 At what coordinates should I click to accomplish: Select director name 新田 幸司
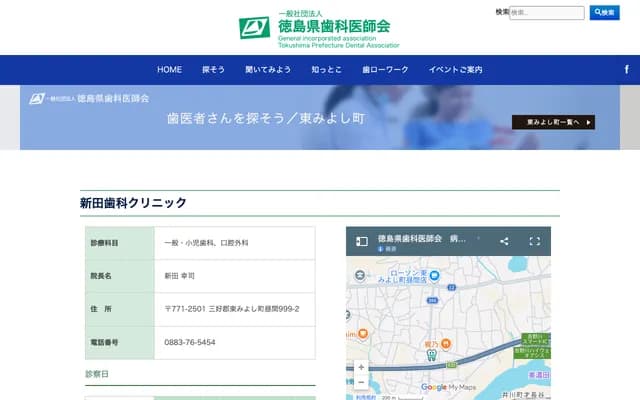pos(180,276)
